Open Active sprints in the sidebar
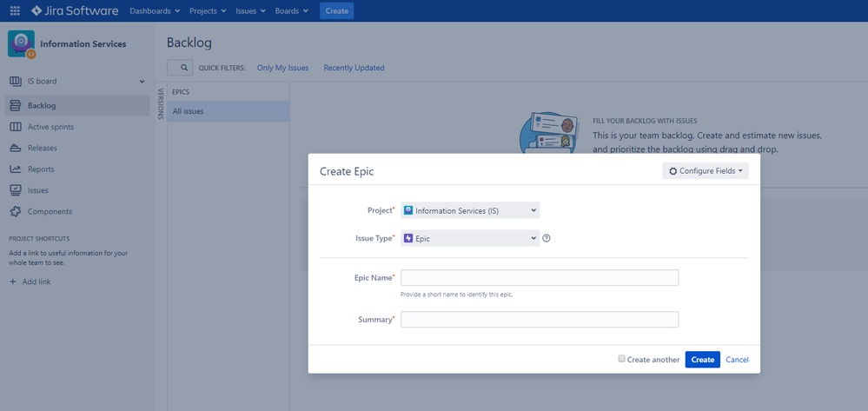868x411 pixels. 77,127
